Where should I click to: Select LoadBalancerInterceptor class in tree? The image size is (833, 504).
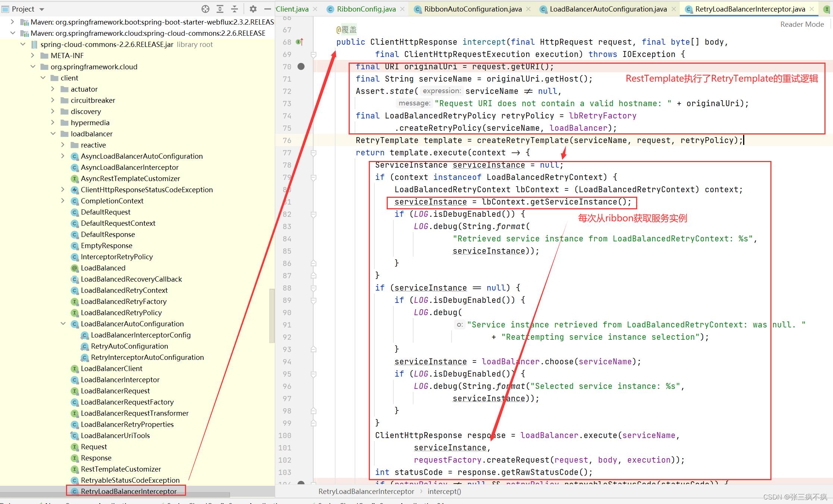pos(120,380)
